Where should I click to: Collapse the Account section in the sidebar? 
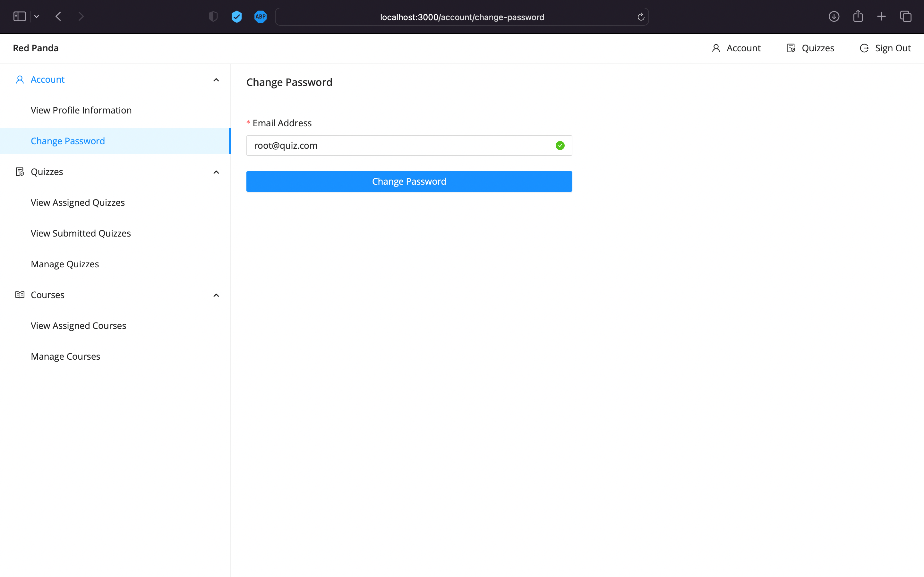[x=216, y=80]
